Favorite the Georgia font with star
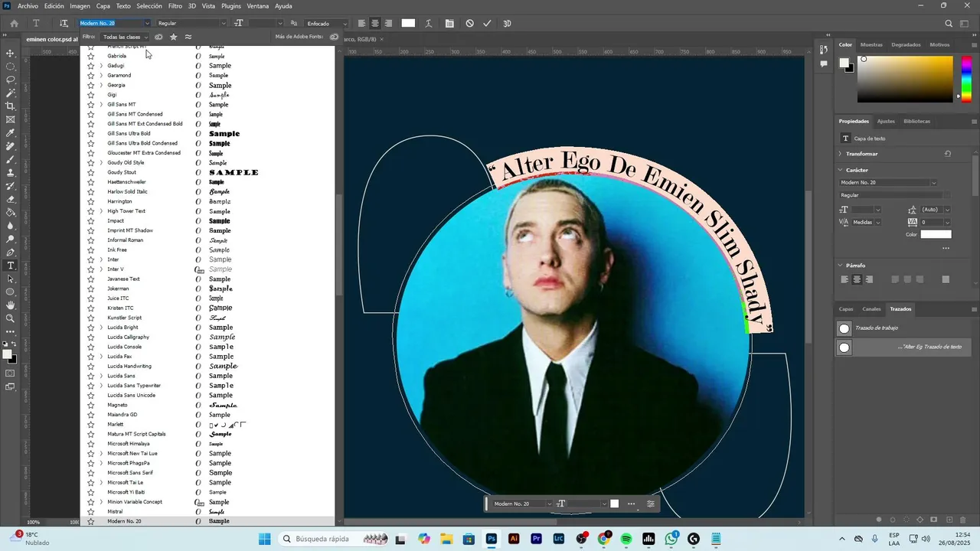Image resolution: width=980 pixels, height=551 pixels. [91, 85]
